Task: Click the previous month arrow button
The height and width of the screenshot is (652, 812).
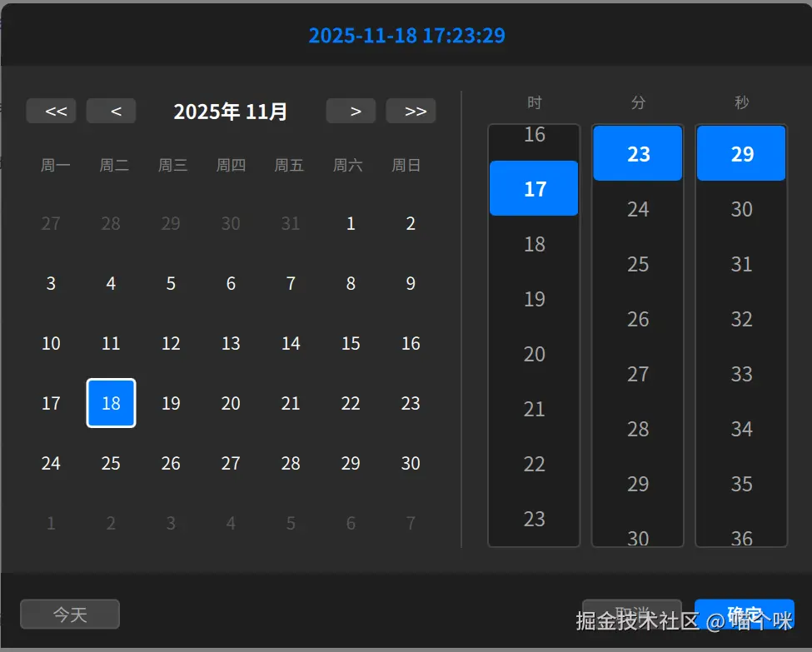Action: click(x=111, y=110)
